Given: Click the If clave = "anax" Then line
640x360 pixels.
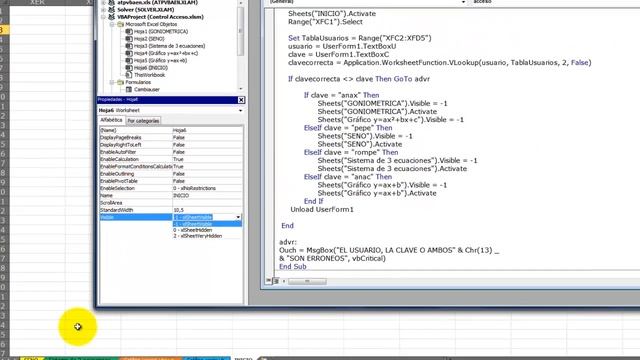Looking at the screenshot, I should [x=341, y=95].
